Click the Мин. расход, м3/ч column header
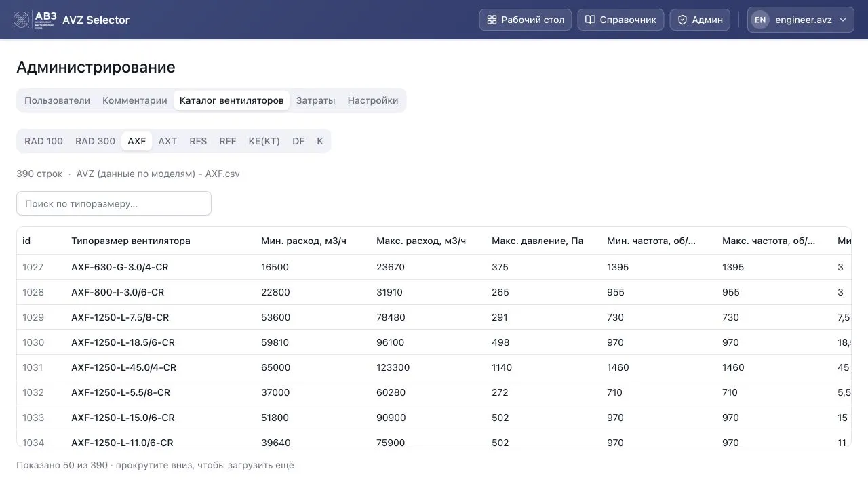The width and height of the screenshot is (868, 488). [x=304, y=241]
